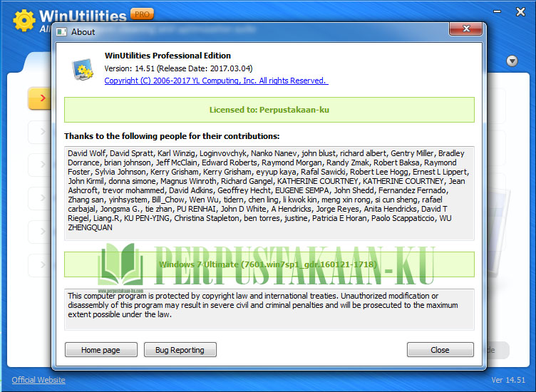This screenshot has width=536, height=392.
Task: Click the contributors names text box
Action: 269,193
